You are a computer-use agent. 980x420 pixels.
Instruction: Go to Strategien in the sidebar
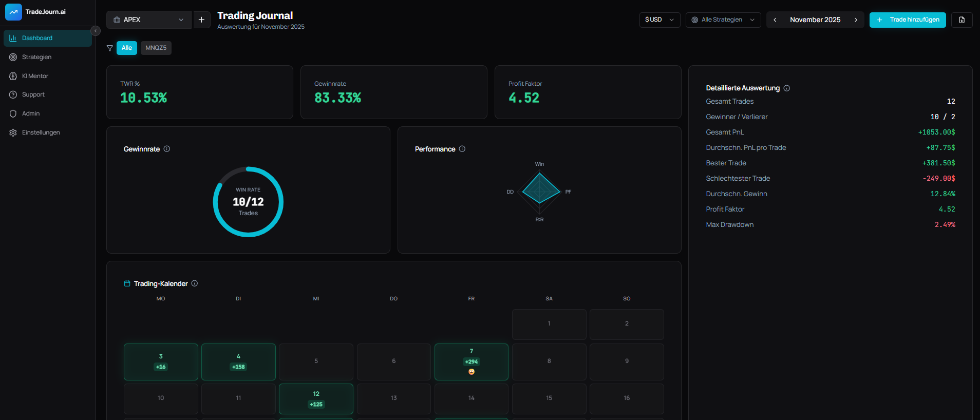tap(48, 57)
